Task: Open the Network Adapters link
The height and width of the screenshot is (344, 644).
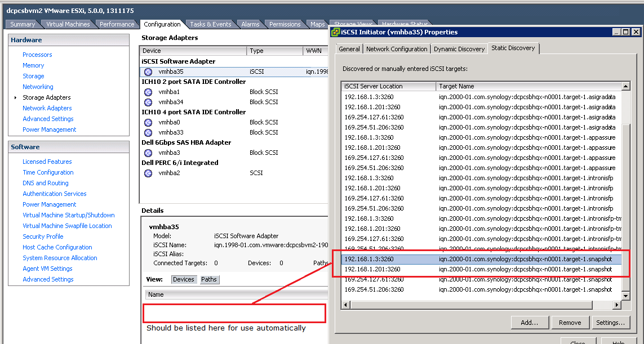Action: click(x=47, y=108)
